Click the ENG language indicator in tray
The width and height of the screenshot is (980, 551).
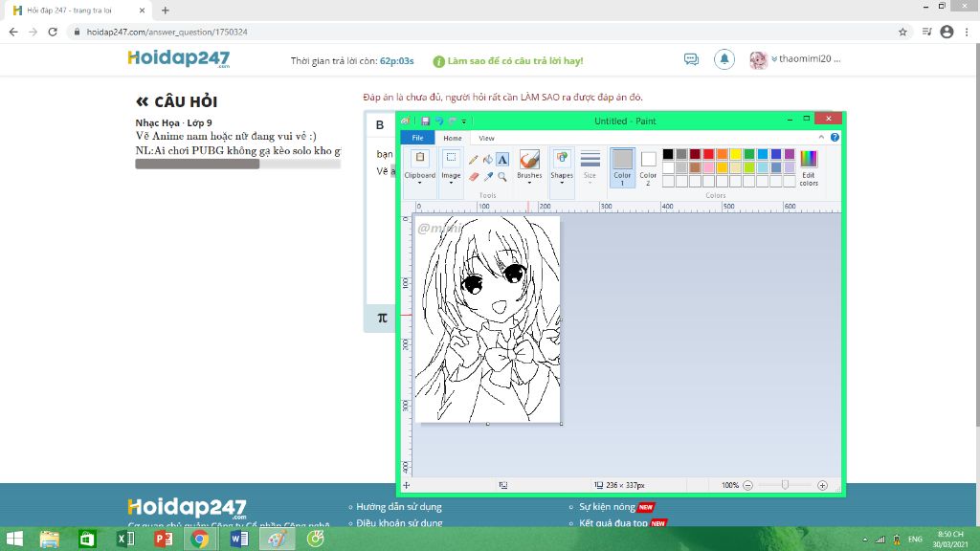(915, 540)
